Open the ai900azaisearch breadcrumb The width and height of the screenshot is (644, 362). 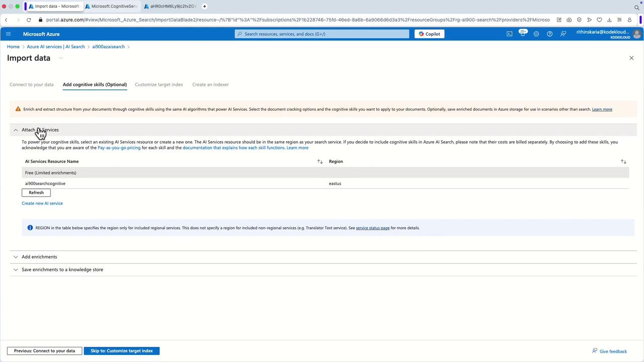point(108,47)
